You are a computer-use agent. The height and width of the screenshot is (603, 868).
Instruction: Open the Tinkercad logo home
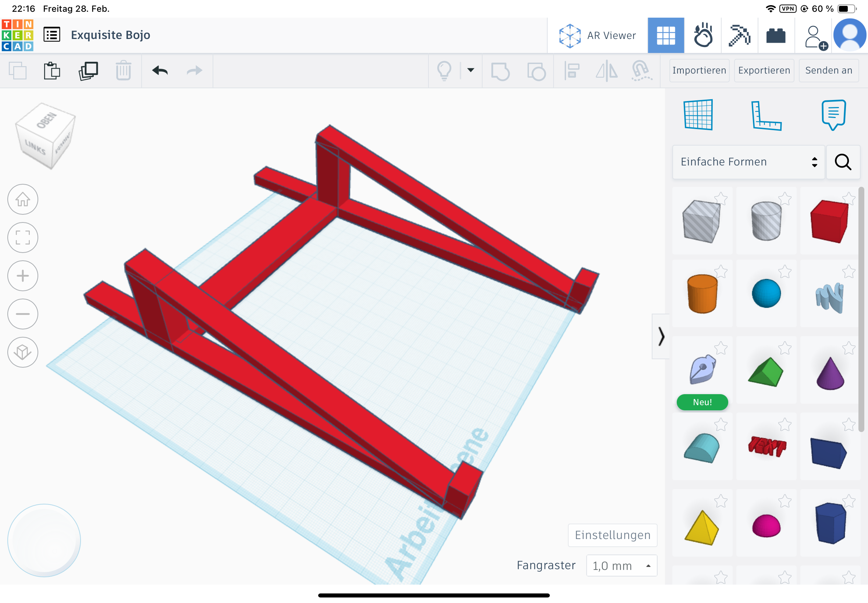point(17,35)
